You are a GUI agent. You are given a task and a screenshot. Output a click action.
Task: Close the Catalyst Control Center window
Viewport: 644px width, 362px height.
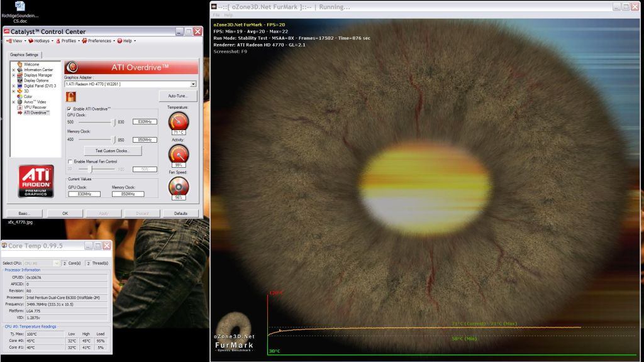197,31
